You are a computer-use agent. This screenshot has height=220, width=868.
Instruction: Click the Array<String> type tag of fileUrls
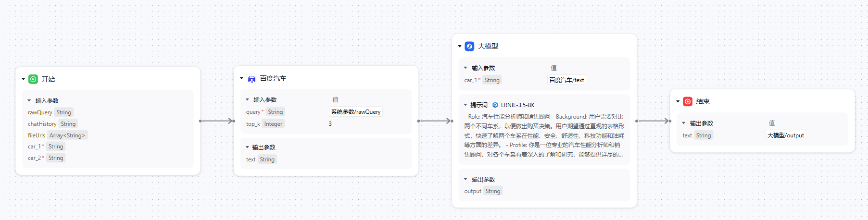(x=67, y=135)
